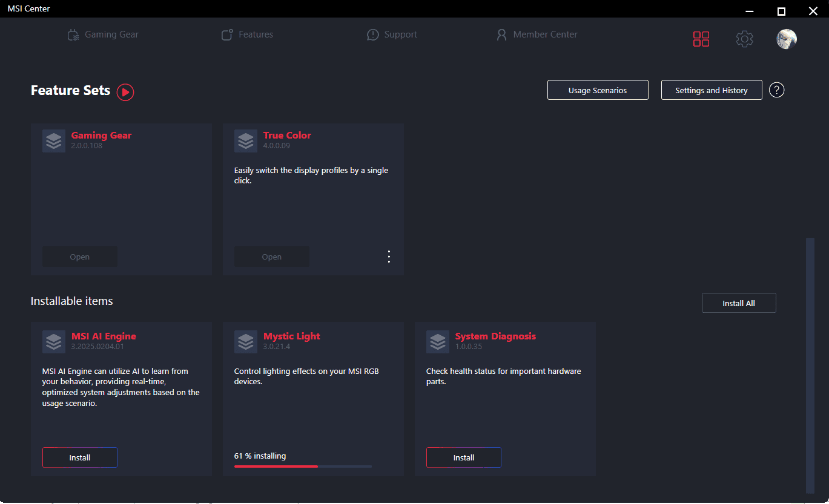The height and width of the screenshot is (504, 829).
Task: Click the Mystic Light layers icon
Action: [246, 342]
